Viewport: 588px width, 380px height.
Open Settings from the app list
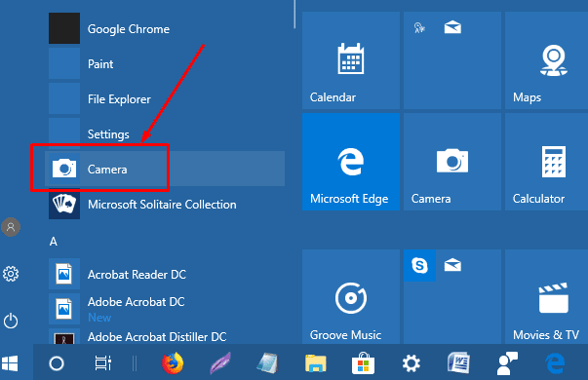coord(165,133)
